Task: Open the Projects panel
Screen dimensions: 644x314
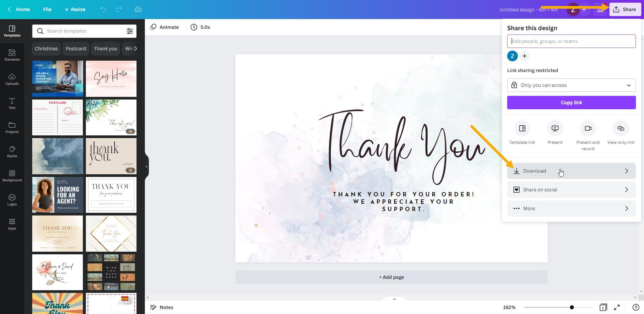Action: click(x=12, y=127)
